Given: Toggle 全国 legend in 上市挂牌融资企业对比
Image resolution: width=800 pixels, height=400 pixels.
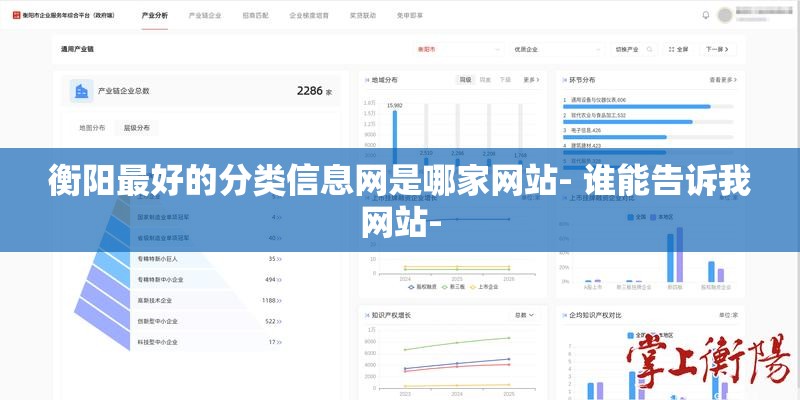Looking at the screenshot, I should coord(636,217).
